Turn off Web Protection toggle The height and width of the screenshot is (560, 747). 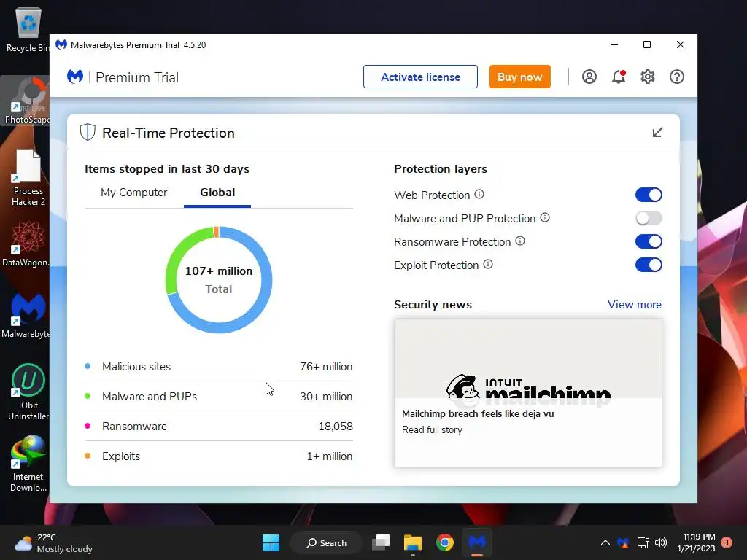[649, 195]
